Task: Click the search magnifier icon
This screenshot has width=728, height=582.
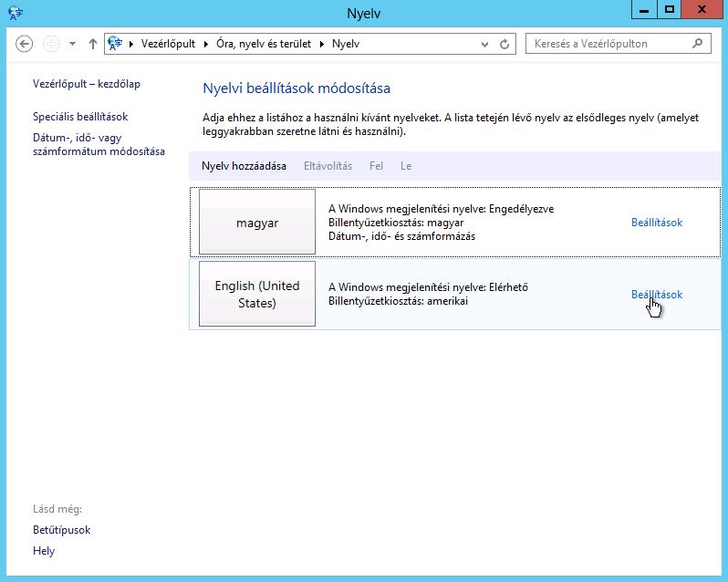Action: [x=698, y=44]
